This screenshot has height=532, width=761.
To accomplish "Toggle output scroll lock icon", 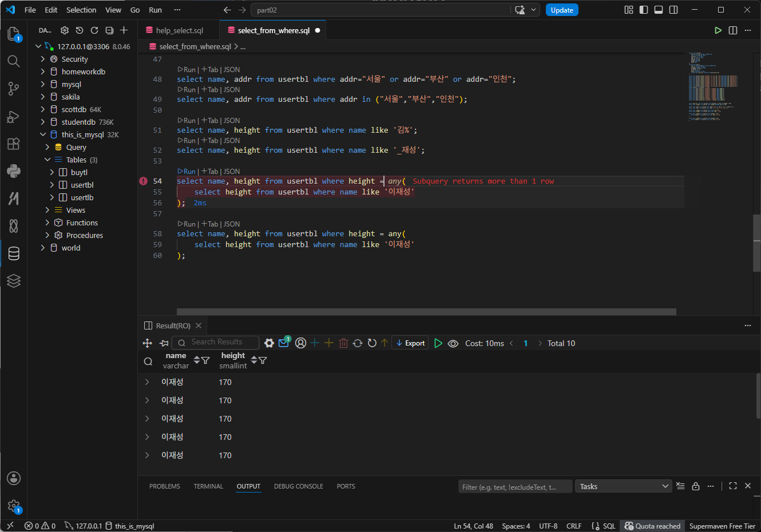I will tap(696, 486).
